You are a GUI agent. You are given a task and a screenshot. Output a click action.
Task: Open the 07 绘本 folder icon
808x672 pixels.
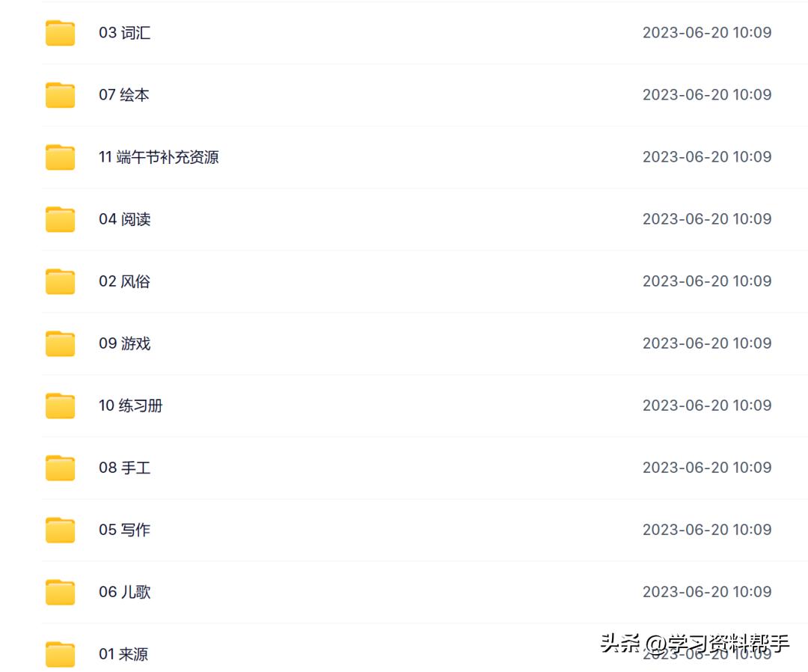pos(61,95)
